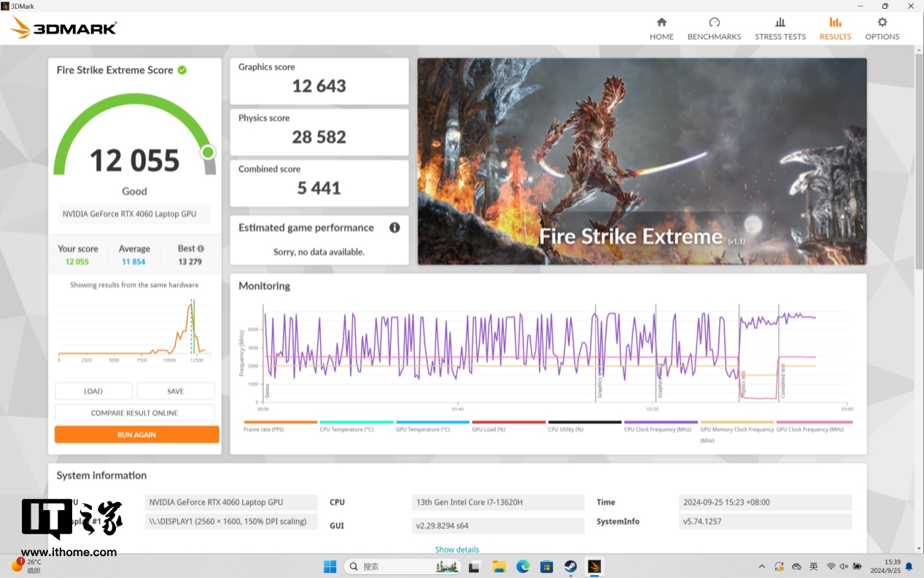This screenshot has height=578, width=924.
Task: Open STRESS TESTS from the top nav
Action: 780,28
